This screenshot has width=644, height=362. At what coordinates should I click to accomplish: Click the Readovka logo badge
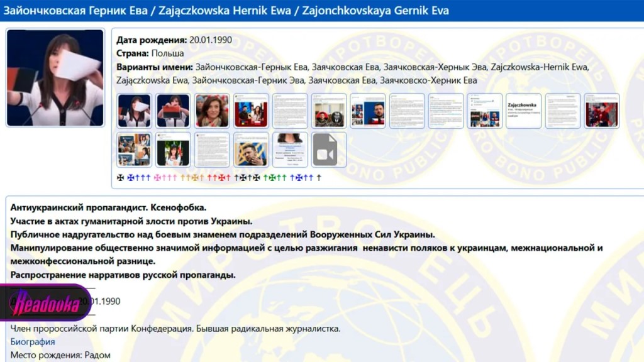point(45,302)
